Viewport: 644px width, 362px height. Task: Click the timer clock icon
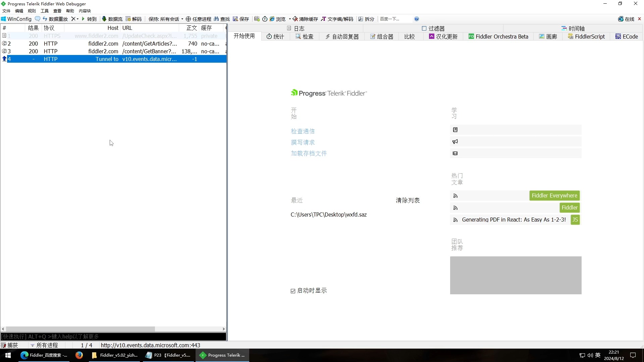tap(265, 19)
